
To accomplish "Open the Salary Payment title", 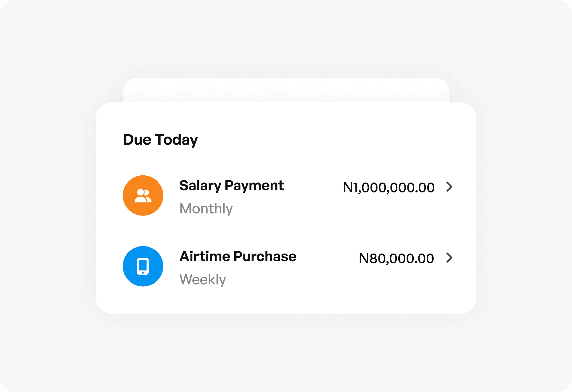I will 231,186.
